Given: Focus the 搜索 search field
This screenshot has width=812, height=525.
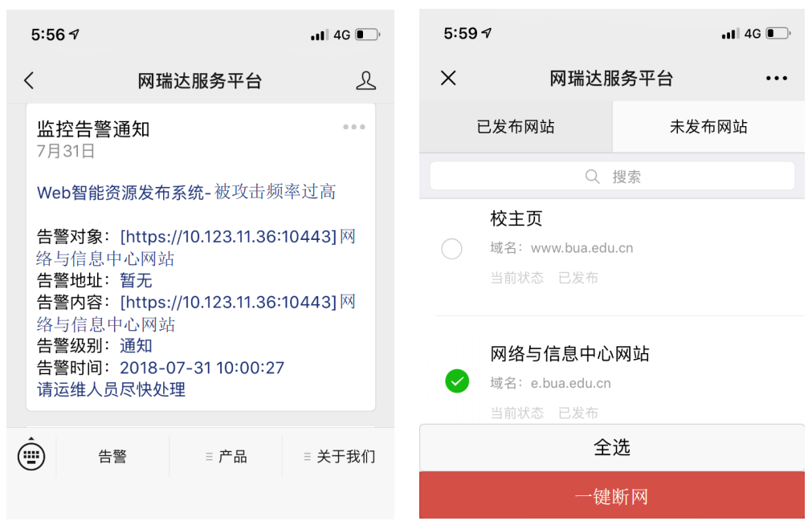Looking at the screenshot, I should [612, 176].
